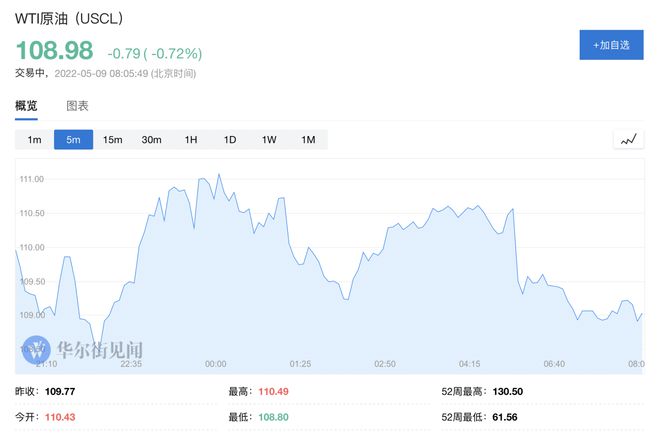Viewport: 660px width, 433px height.
Task: Add WTI crude to watchlist (+加自选)
Action: 611,45
